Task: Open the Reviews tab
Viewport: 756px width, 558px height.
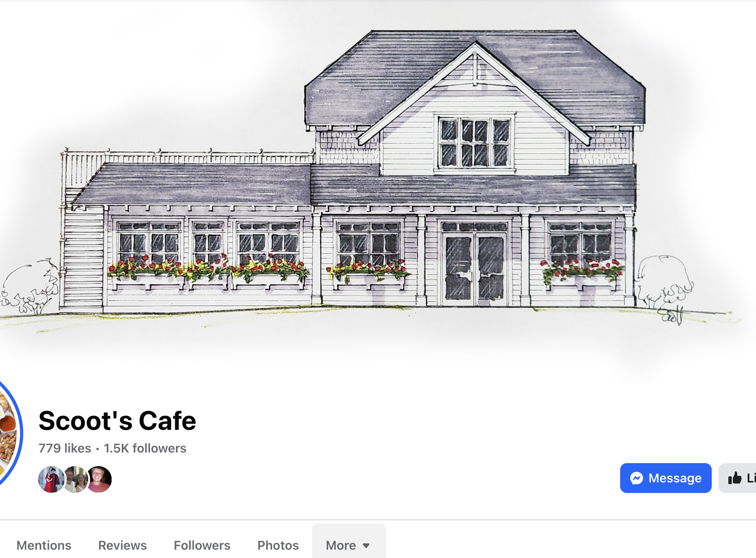Action: click(123, 545)
